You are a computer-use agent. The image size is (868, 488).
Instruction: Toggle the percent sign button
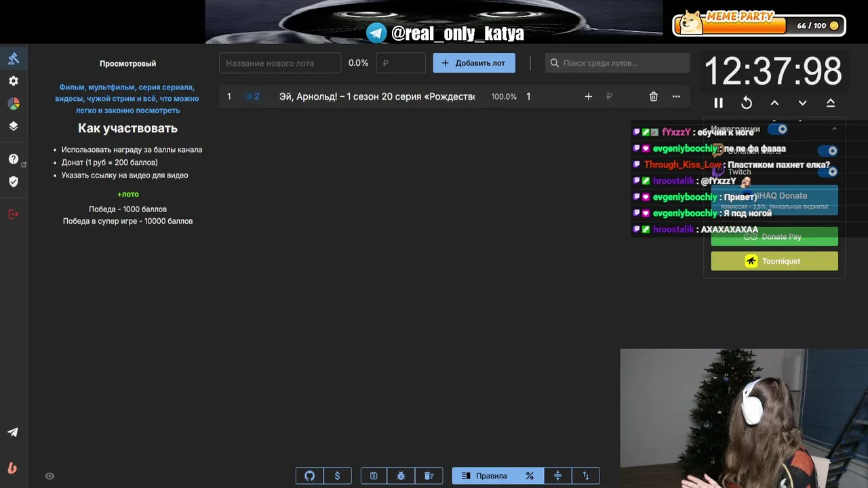530,476
